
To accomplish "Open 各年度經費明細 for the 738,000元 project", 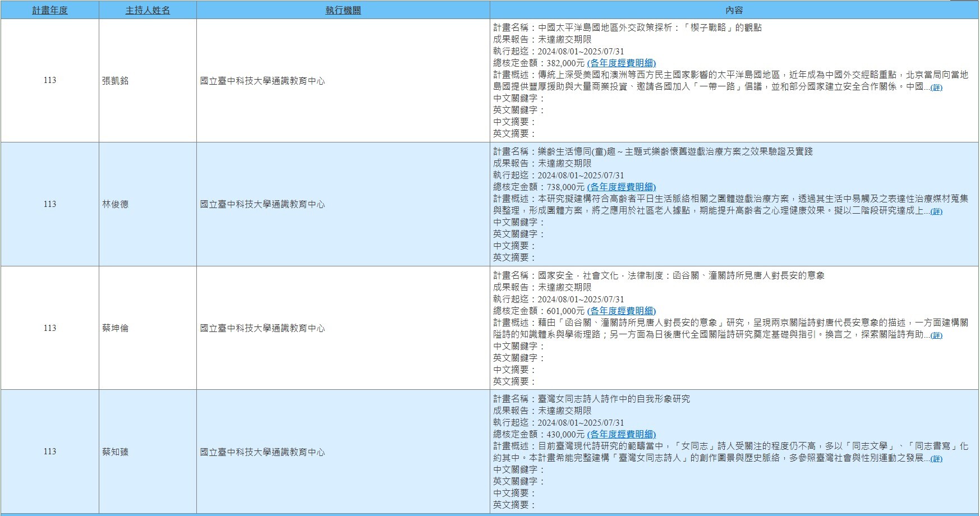I will pyautogui.click(x=621, y=187).
